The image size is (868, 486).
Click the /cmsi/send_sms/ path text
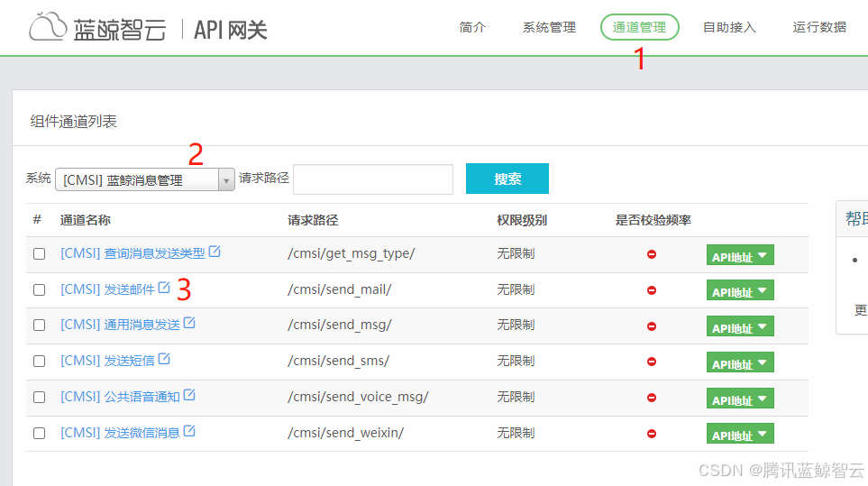[x=338, y=361]
